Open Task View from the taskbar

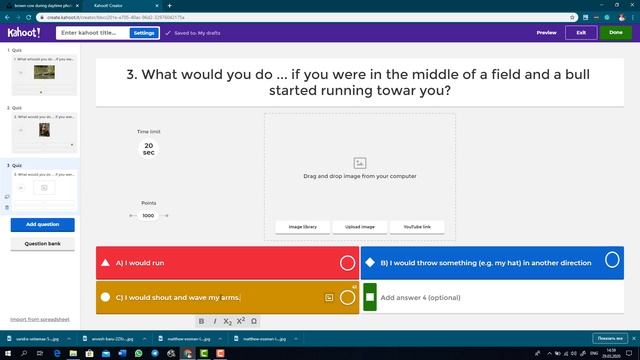tap(40, 353)
